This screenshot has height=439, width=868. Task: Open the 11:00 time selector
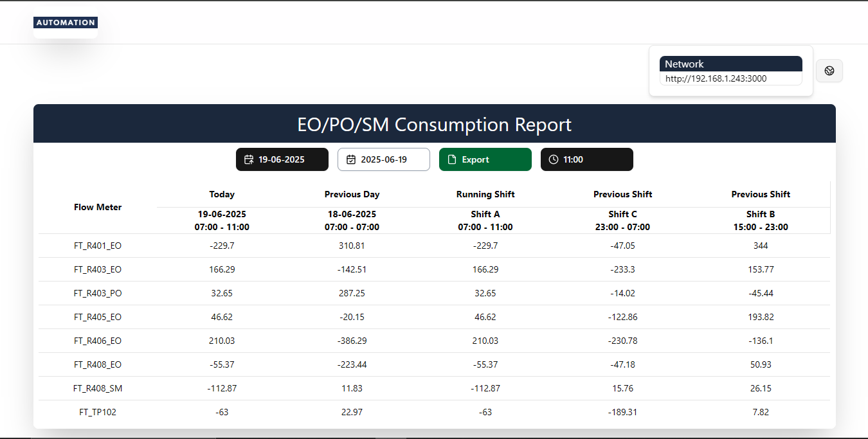click(586, 159)
